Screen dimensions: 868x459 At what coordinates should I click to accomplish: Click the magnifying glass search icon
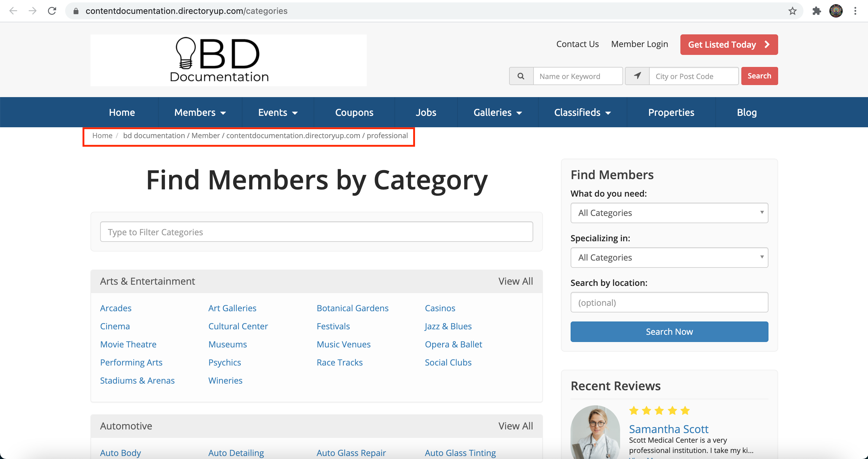coord(521,76)
